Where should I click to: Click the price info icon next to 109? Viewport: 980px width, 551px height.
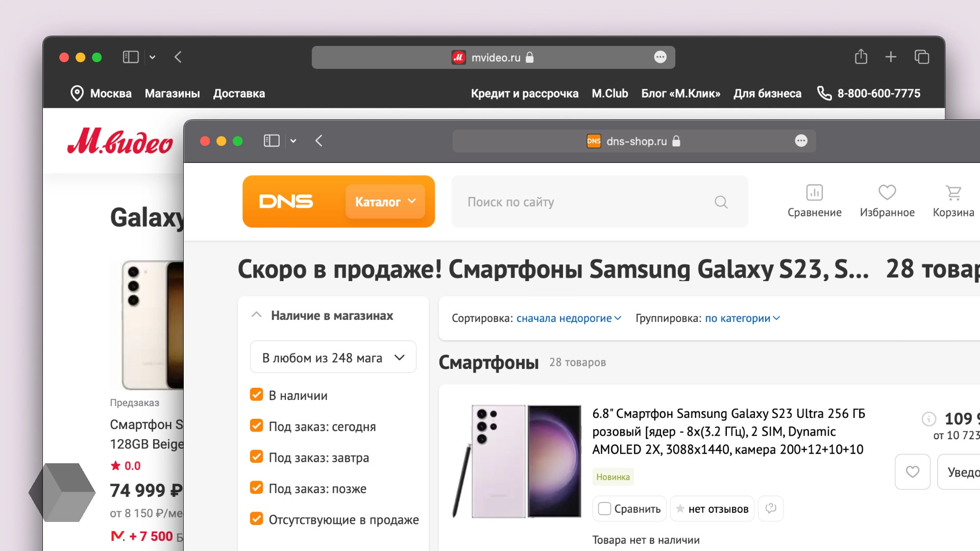929,419
